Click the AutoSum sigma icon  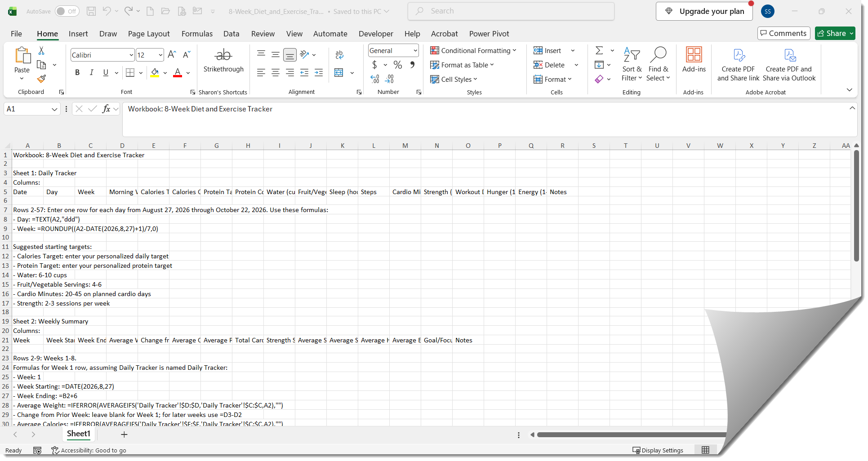599,50
